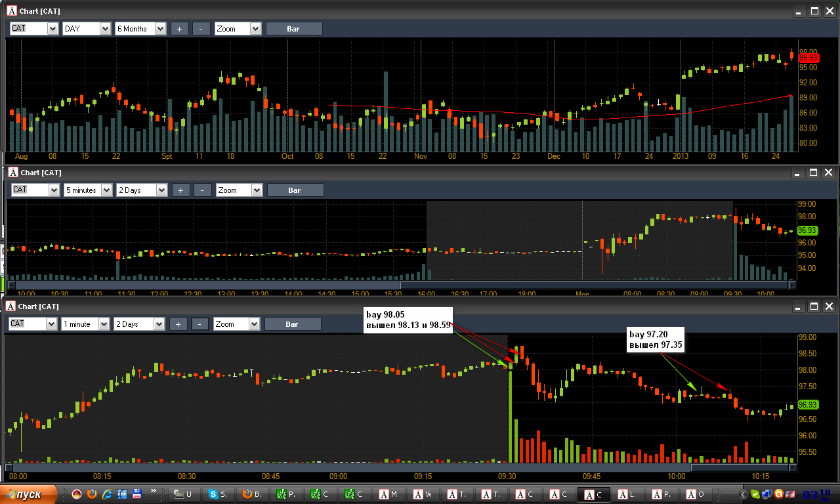Image resolution: width=840 pixels, height=504 pixels.
Task: Click the Bar button in the 5 minutes chart
Action: pos(295,190)
